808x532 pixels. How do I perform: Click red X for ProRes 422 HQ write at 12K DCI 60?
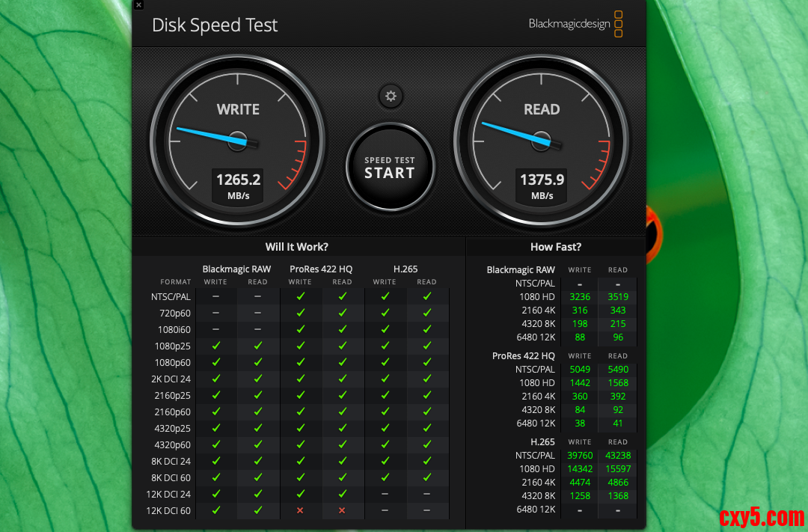(x=300, y=510)
